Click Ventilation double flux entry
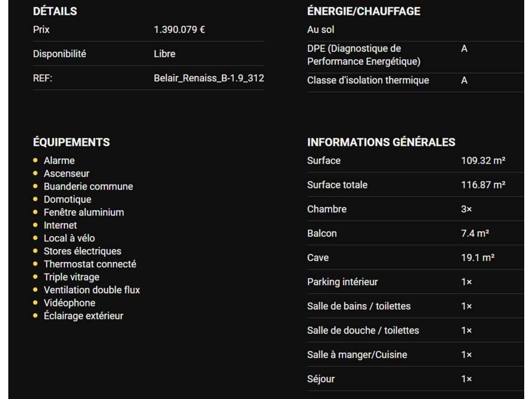The height and width of the screenshot is (399, 532). click(92, 290)
